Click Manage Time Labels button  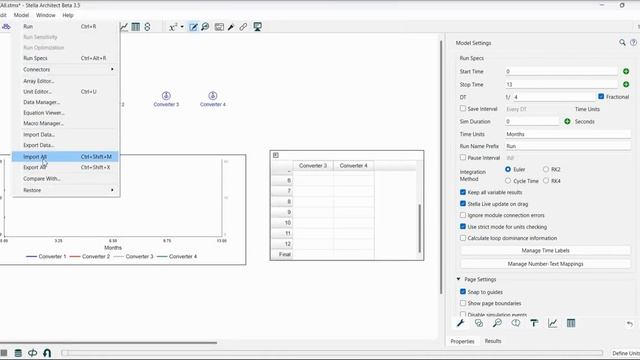(x=545, y=250)
